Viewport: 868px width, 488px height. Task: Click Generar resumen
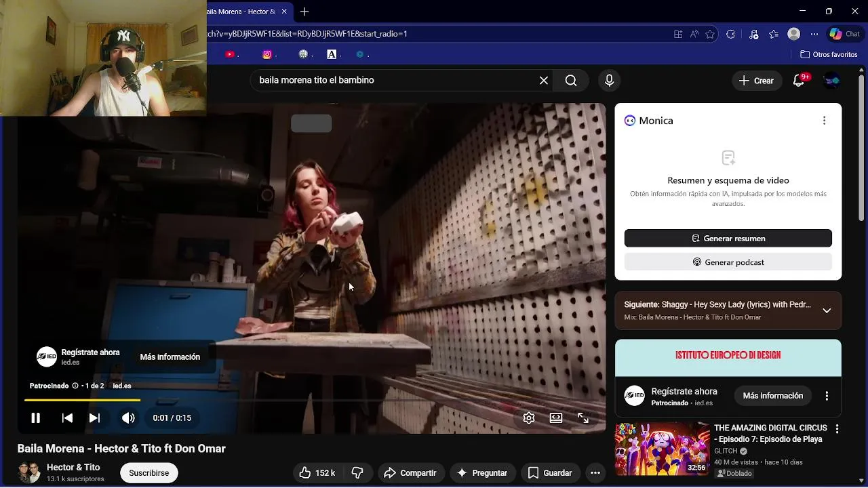728,239
